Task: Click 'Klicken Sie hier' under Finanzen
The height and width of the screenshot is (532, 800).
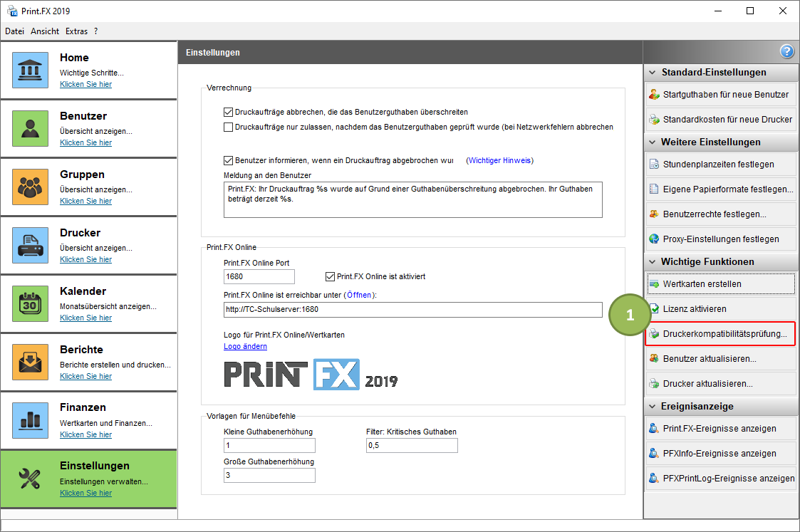Action: (85, 434)
